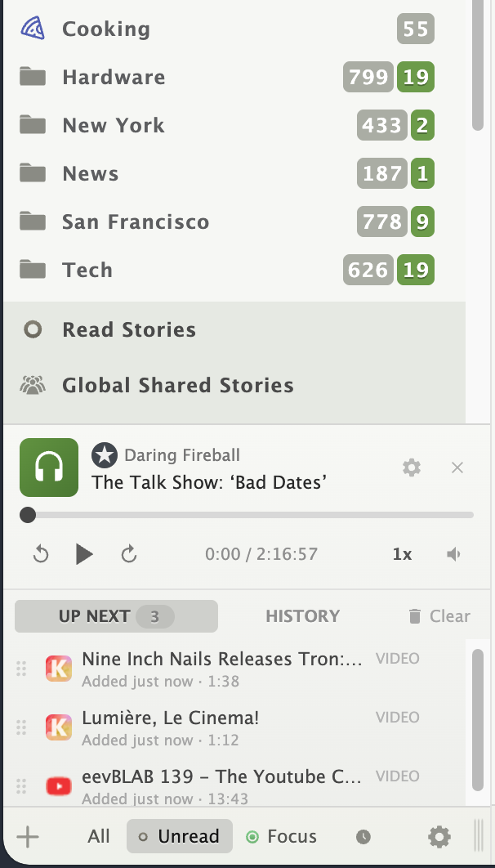495x868 pixels.
Task: Open the clock activity icon in footer
Action: (363, 837)
